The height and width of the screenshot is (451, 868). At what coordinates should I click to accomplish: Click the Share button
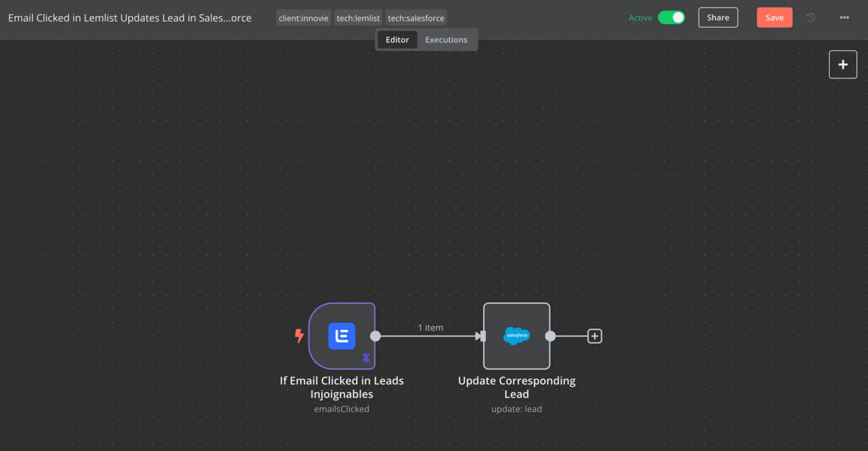tap(718, 18)
